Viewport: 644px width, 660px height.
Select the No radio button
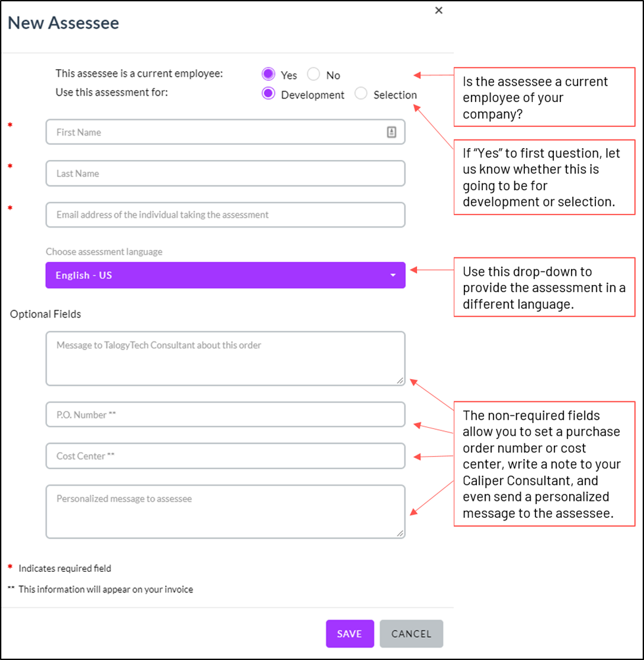314,74
